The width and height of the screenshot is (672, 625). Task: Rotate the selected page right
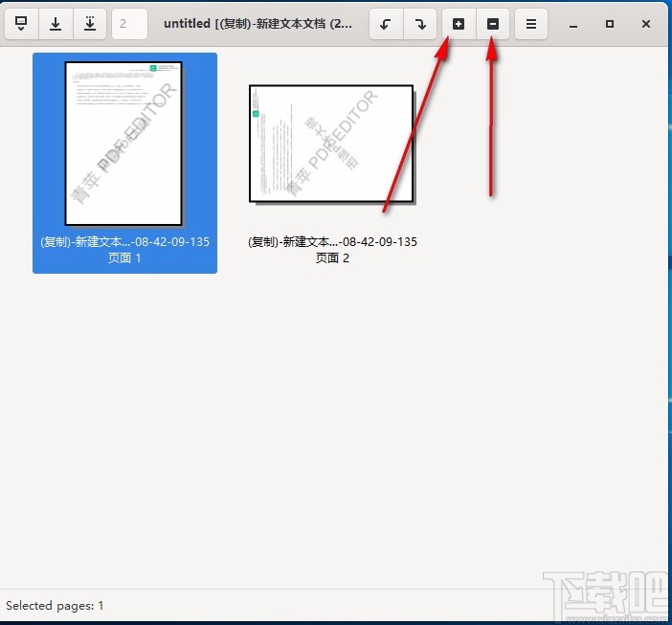(x=420, y=24)
